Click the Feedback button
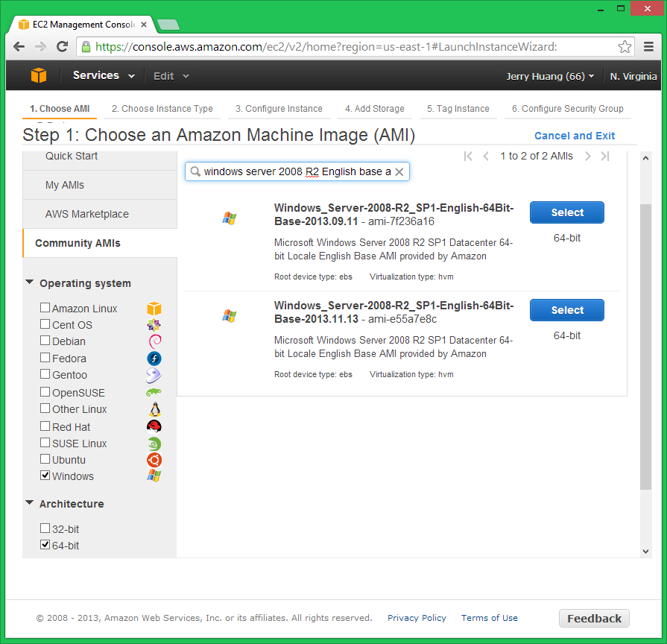Image resolution: width=667 pixels, height=644 pixels. point(594,618)
